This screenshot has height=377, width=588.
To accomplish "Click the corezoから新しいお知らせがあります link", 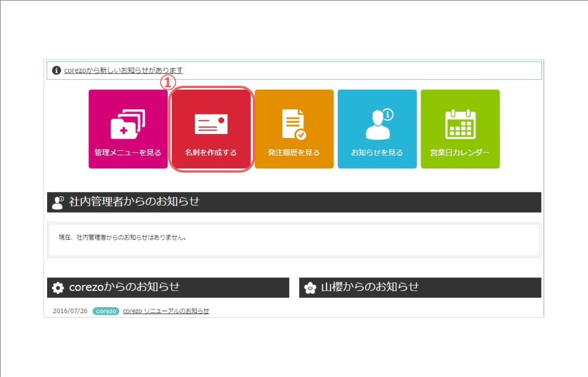I will (x=123, y=70).
